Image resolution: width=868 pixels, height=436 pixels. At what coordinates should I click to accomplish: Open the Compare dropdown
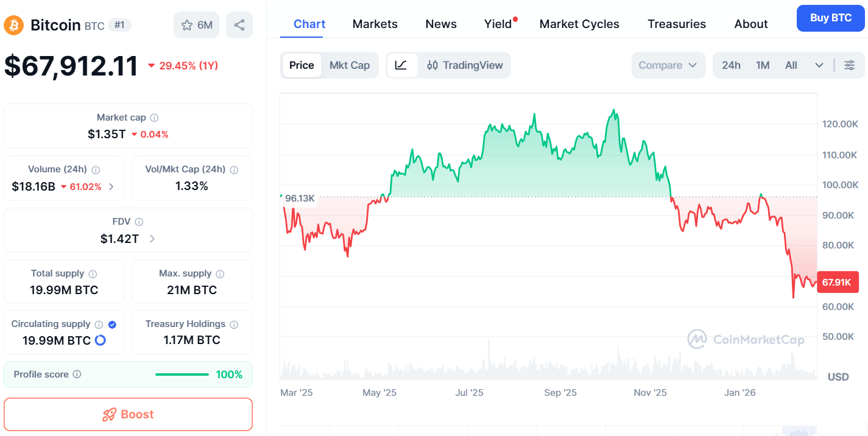668,65
